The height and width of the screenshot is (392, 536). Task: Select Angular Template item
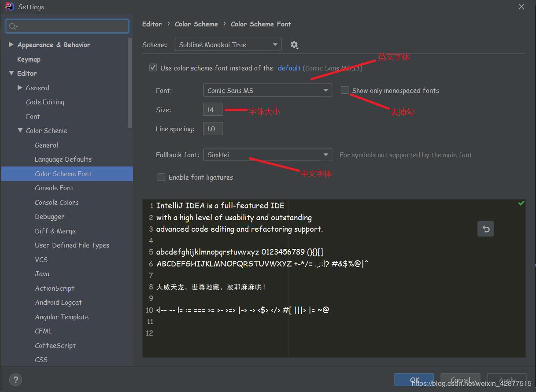(62, 317)
